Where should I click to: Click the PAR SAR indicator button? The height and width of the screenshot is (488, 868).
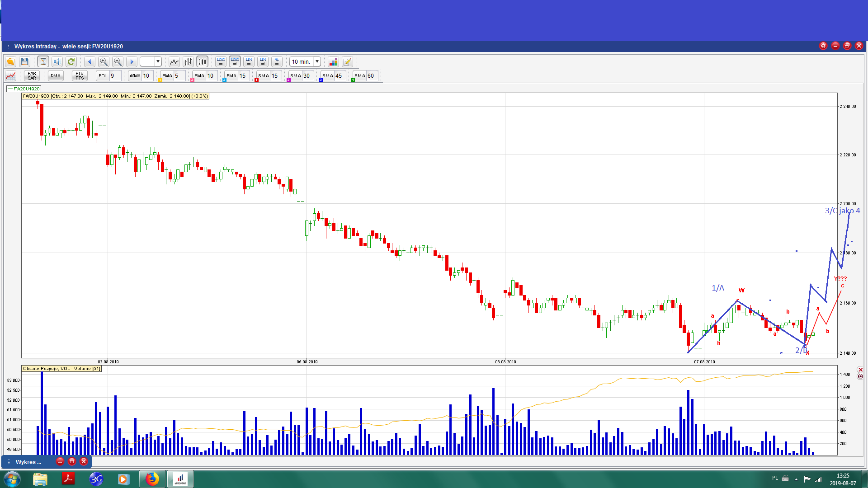coord(32,75)
